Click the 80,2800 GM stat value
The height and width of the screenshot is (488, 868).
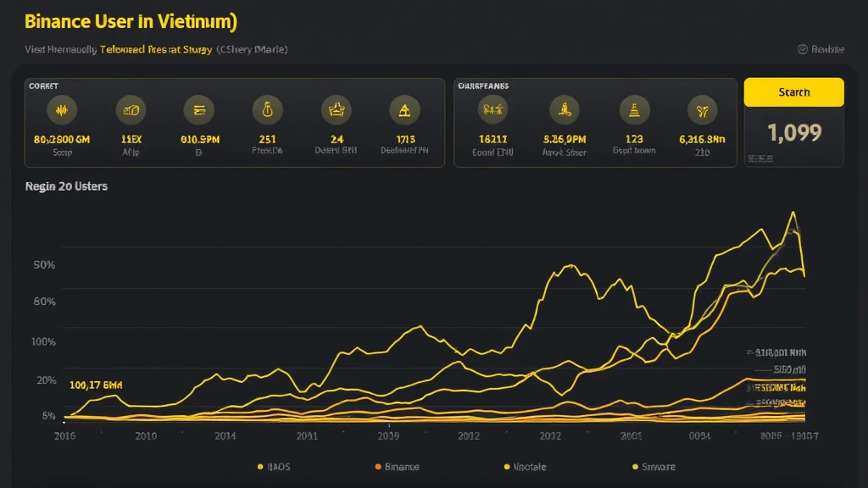62,140
